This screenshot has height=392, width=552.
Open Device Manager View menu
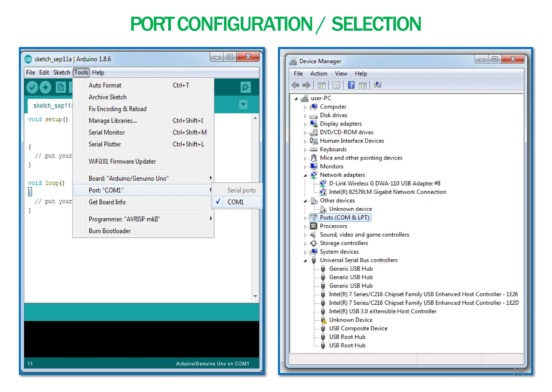[x=341, y=73]
